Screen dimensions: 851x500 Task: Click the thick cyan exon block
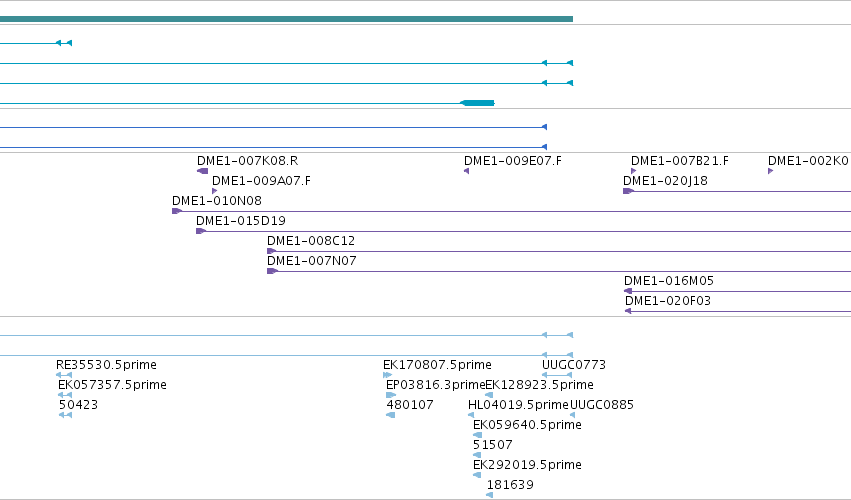477,103
